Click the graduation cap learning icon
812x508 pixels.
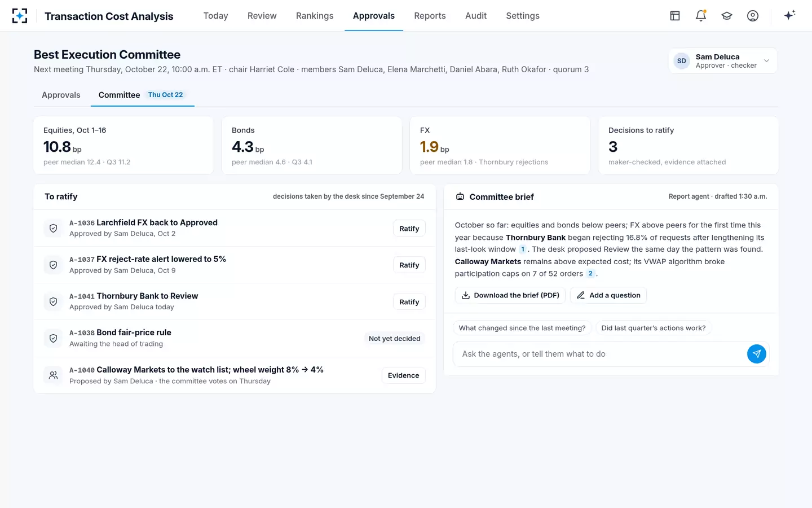727,16
